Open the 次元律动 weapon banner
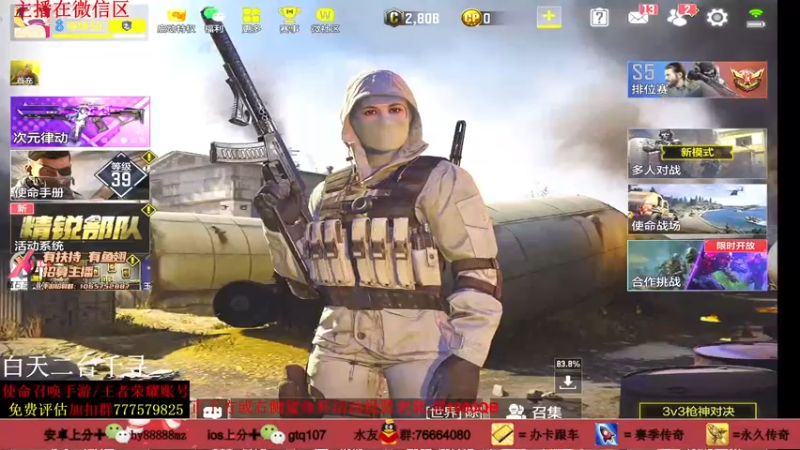Viewport: 800px width, 450px height. [x=80, y=121]
